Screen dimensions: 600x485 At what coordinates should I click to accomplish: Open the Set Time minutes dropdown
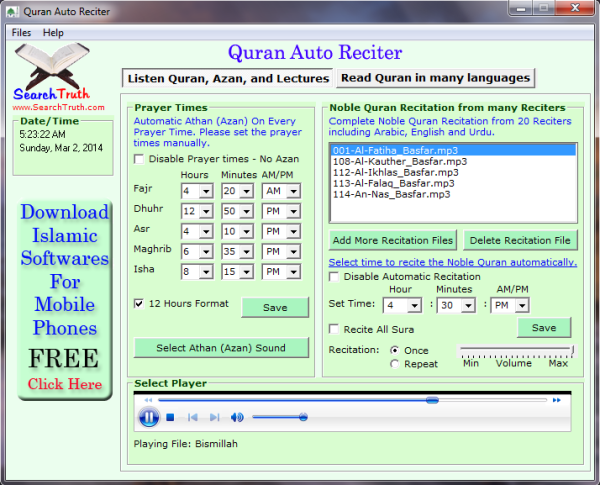click(x=468, y=305)
